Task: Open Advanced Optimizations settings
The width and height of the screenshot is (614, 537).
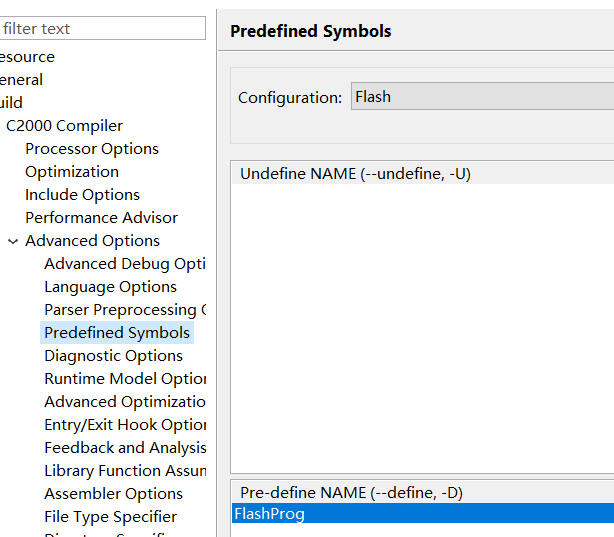Action: 124,402
